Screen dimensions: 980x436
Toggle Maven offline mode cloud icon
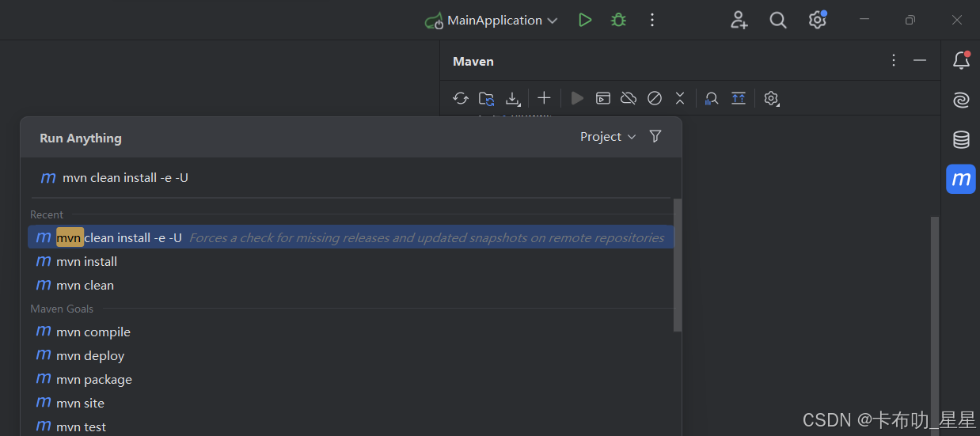[x=629, y=98]
